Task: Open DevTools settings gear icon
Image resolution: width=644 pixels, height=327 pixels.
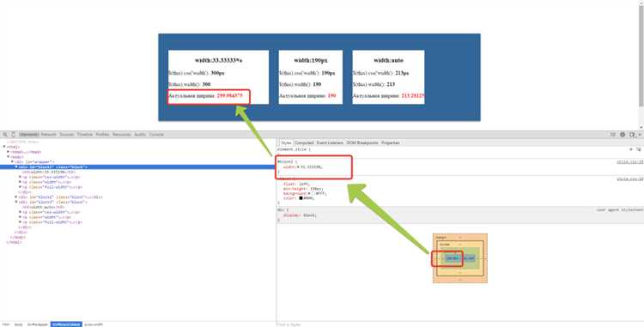Action: (x=623, y=135)
